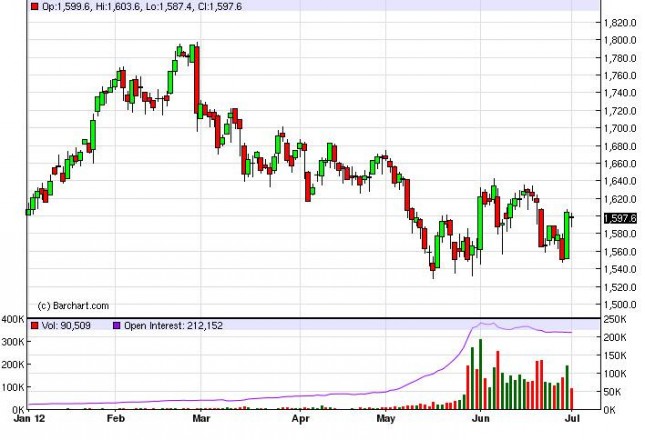Click the 1,660.0 price axis label

click(620, 164)
